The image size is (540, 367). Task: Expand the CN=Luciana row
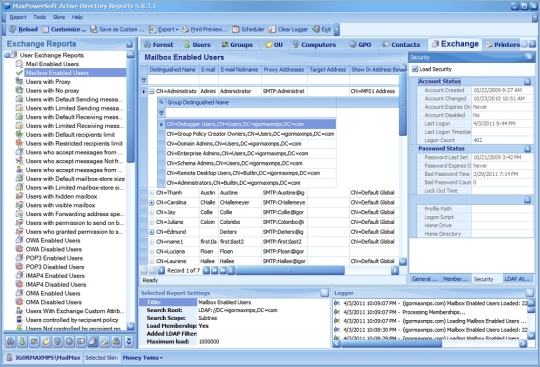152,252
